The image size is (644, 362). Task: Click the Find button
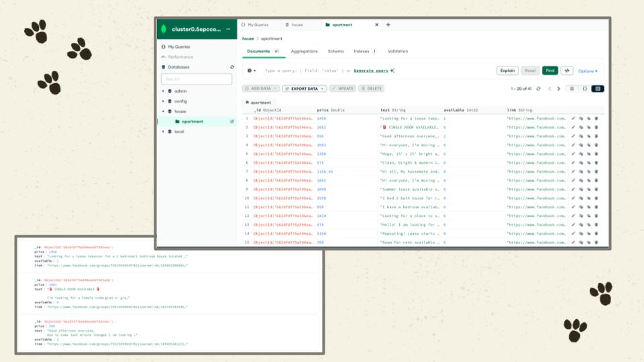pyautogui.click(x=550, y=70)
